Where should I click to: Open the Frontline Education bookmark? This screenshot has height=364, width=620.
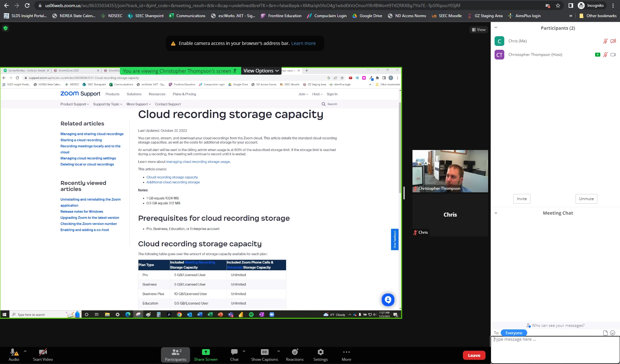[x=281, y=16]
